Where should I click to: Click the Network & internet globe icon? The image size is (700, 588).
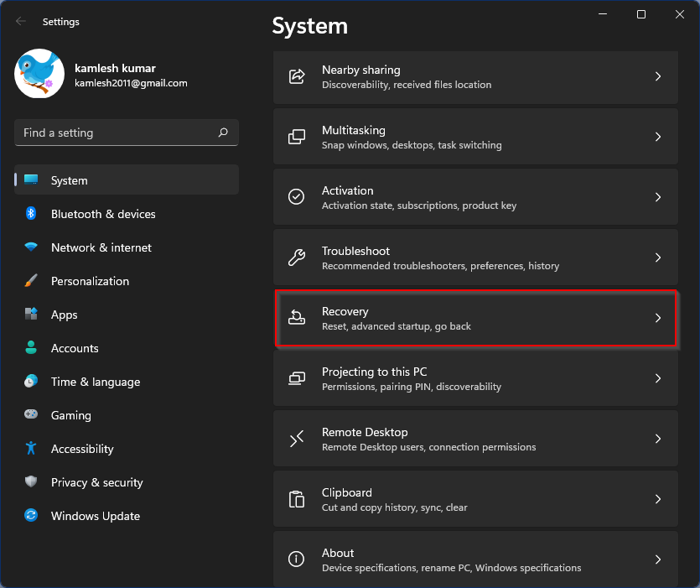(x=31, y=247)
